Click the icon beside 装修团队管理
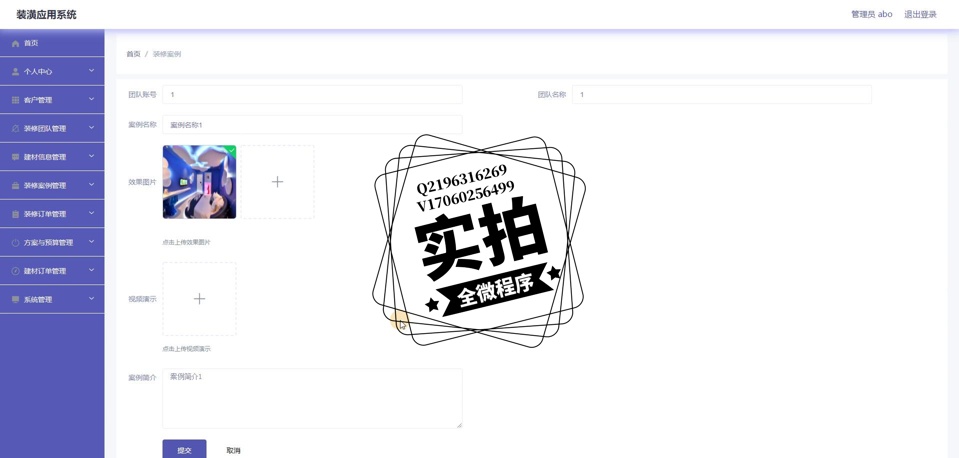 click(x=16, y=128)
